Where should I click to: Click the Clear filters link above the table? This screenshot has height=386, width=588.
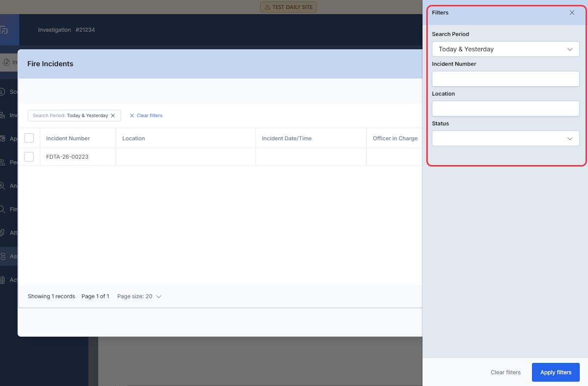pos(146,116)
